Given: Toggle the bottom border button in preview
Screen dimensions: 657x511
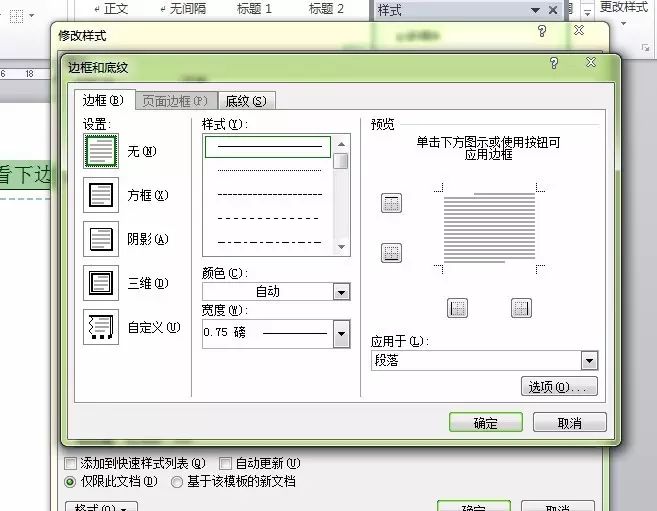Looking at the screenshot, I should click(391, 253).
